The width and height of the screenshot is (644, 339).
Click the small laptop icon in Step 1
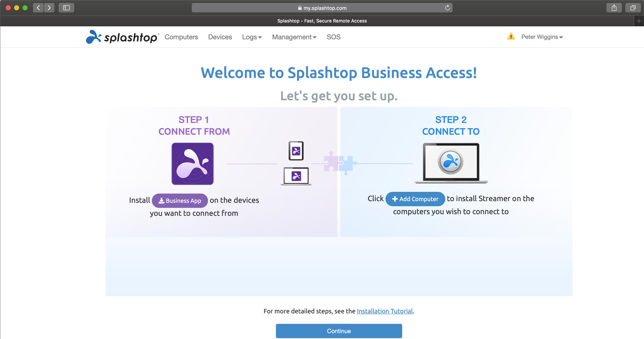tap(296, 176)
